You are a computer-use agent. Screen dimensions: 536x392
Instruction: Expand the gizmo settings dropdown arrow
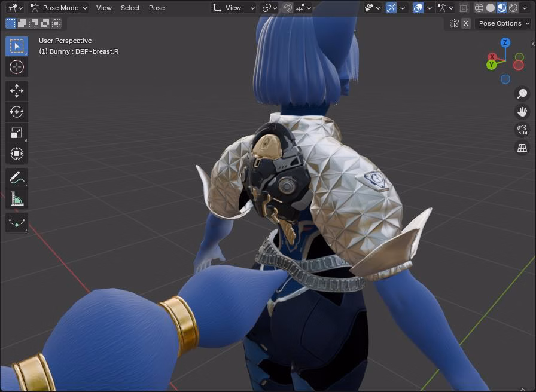pos(403,8)
